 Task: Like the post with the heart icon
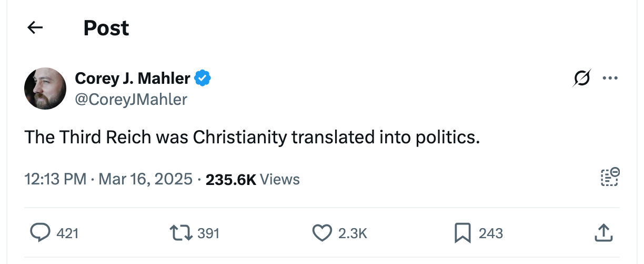pyautogui.click(x=322, y=233)
